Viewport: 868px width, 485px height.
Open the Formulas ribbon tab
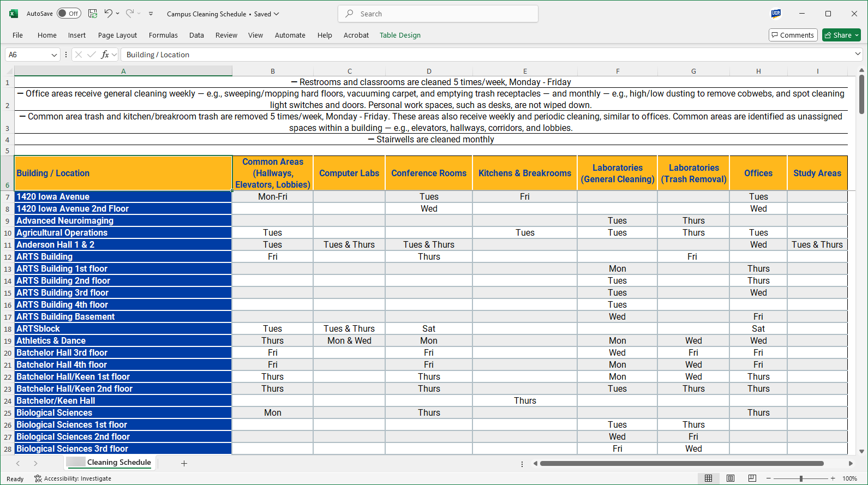163,35
